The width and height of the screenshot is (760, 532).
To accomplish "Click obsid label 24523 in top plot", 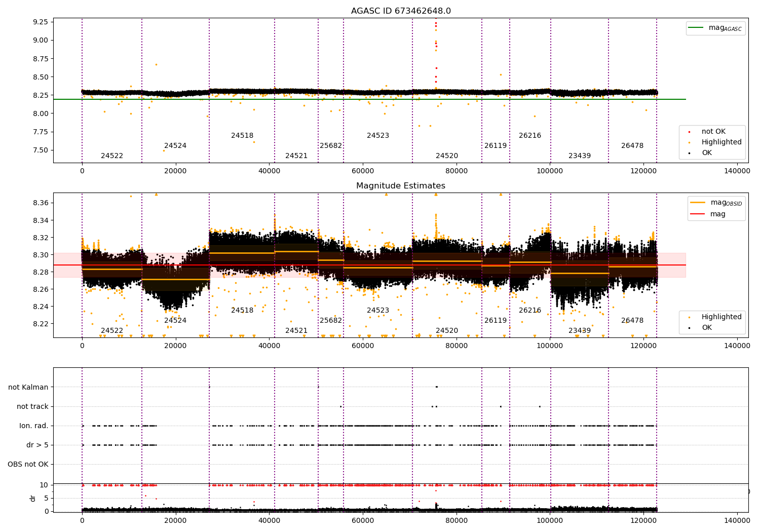I will tap(378, 136).
